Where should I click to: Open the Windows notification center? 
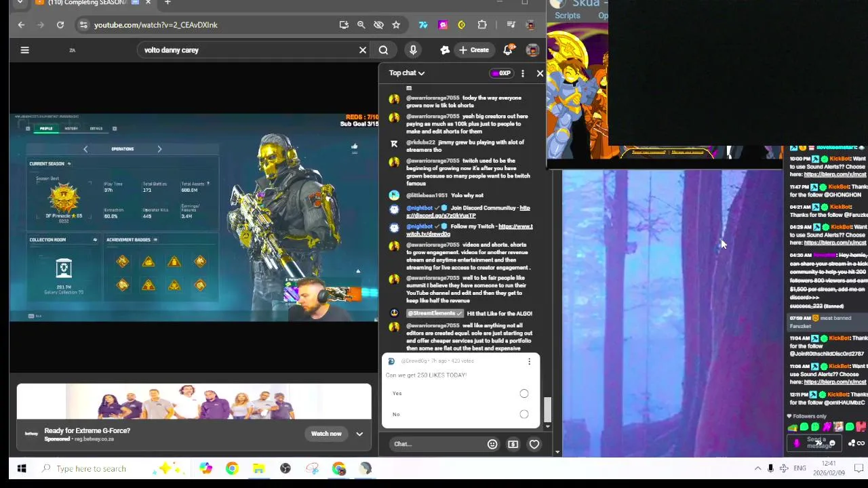pyautogui.click(x=858, y=468)
